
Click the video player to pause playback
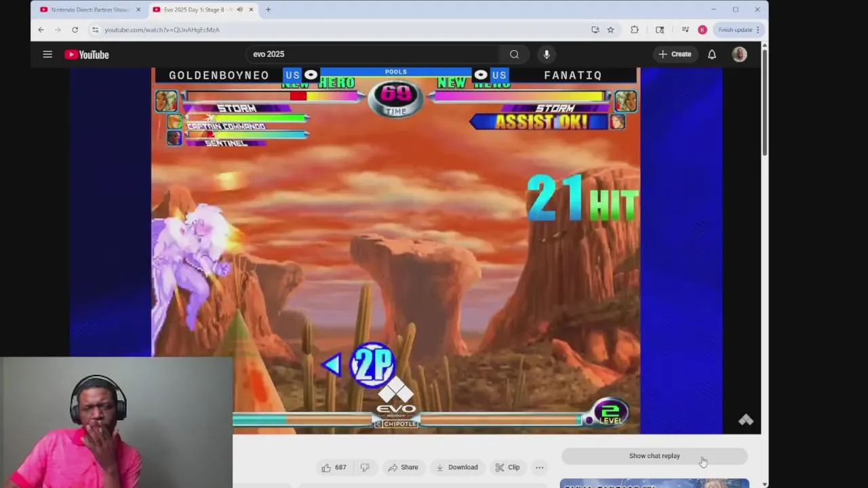point(395,251)
